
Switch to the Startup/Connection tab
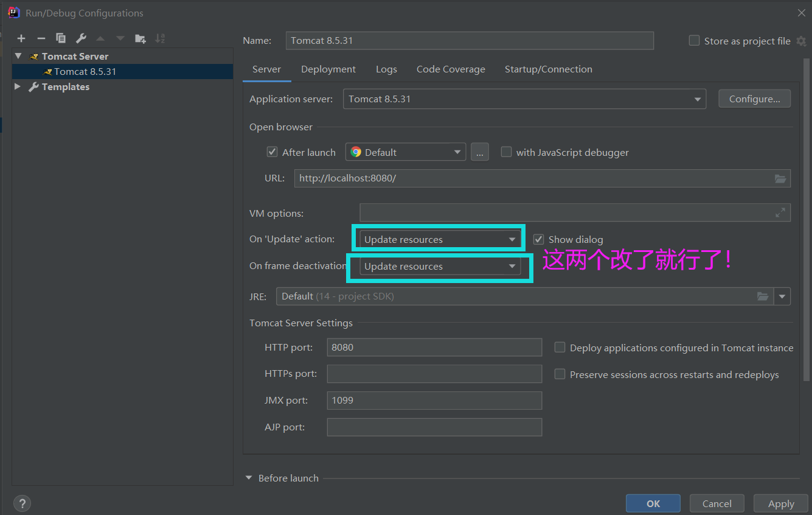[549, 69]
